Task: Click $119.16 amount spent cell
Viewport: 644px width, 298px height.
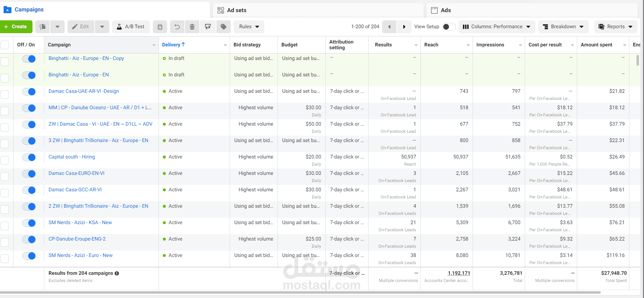Action: pos(615,255)
